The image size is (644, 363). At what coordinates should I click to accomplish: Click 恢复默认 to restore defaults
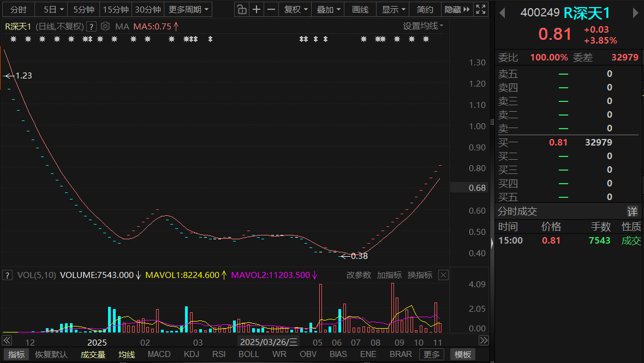point(51,354)
